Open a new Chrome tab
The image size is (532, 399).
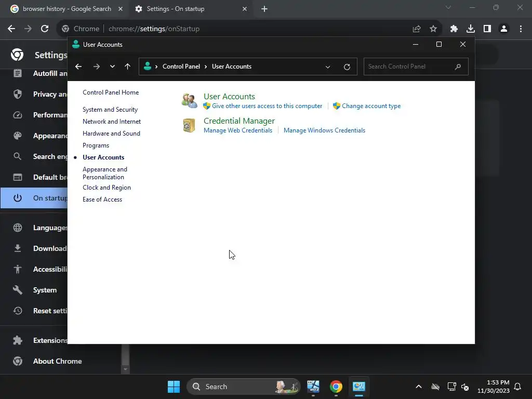point(264,9)
